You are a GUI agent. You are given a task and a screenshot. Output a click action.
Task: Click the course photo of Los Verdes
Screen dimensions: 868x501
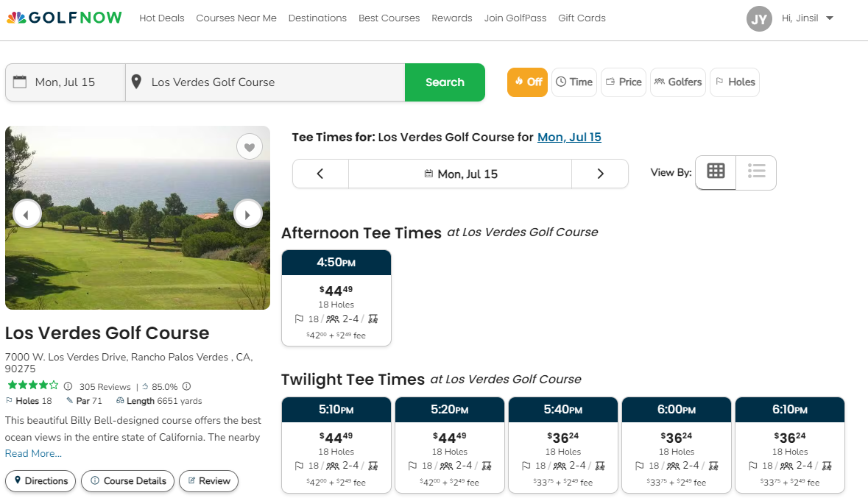point(137,217)
